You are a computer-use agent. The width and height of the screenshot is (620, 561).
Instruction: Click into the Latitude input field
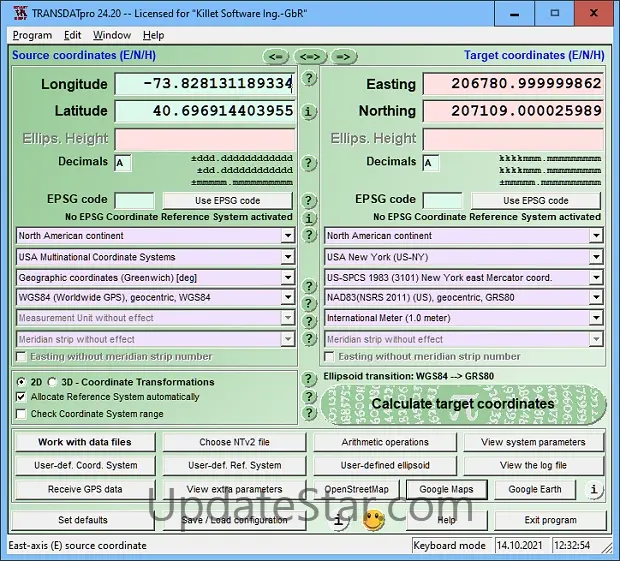pos(205,111)
